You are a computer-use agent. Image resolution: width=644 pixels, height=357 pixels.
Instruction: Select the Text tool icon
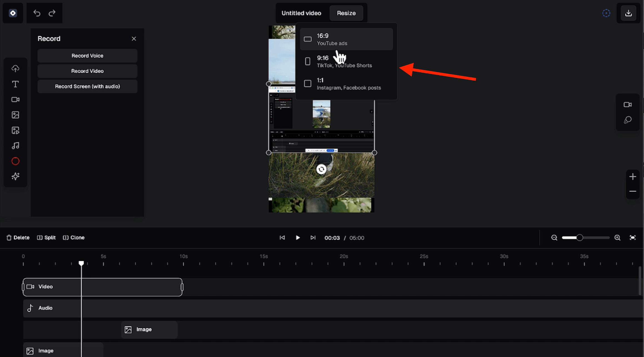coord(15,84)
